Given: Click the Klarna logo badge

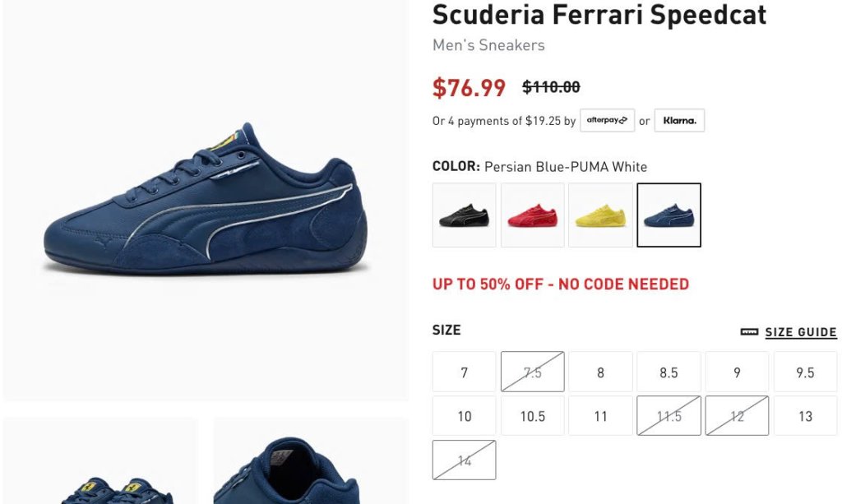Looking at the screenshot, I should (x=679, y=120).
